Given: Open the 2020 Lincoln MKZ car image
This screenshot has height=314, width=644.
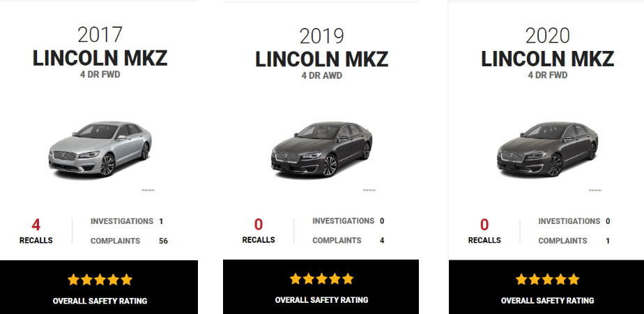Looking at the screenshot, I should (x=548, y=149).
